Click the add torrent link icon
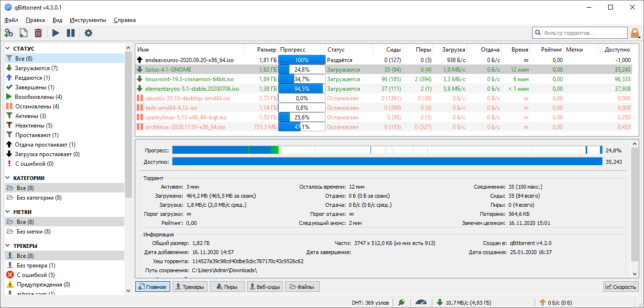This screenshot has width=644, height=308. [9, 33]
